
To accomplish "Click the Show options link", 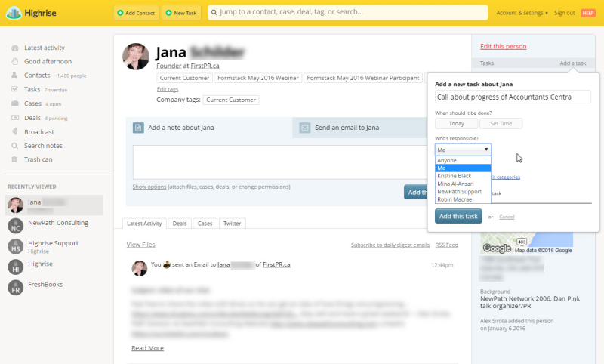I will coord(149,187).
